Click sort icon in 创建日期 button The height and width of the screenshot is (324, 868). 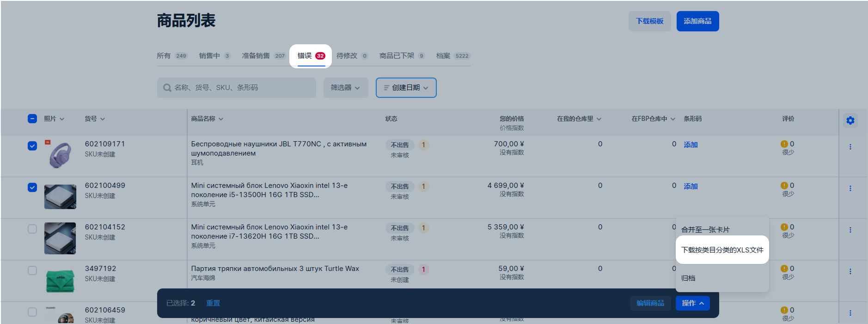coord(386,88)
